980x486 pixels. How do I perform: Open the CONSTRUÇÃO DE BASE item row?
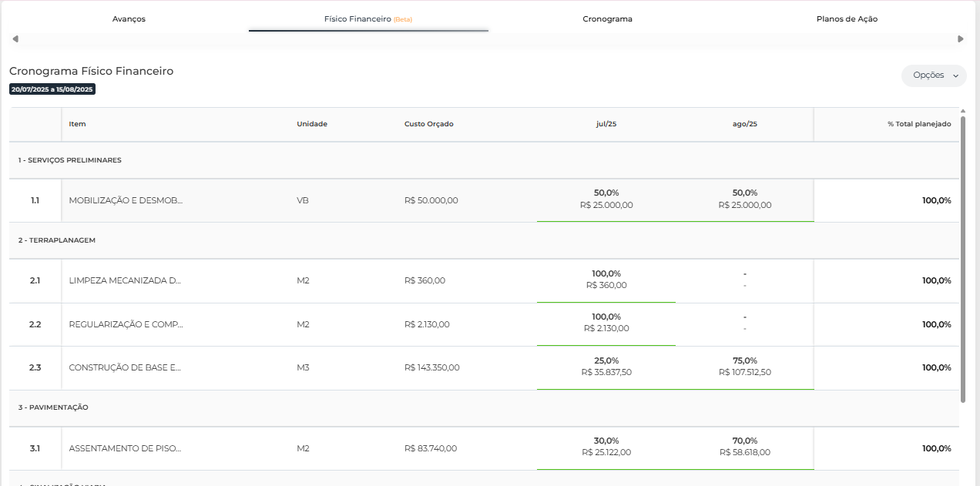(125, 368)
